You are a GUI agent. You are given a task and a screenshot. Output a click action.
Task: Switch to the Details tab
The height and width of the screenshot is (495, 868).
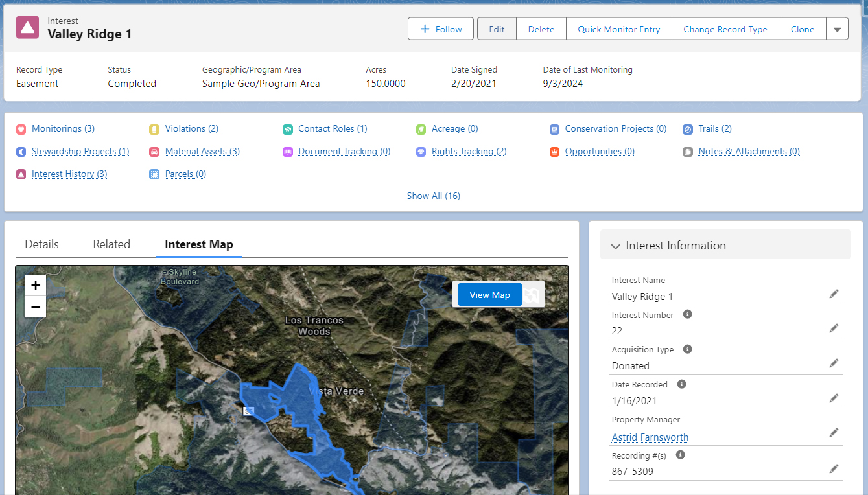pos(41,244)
